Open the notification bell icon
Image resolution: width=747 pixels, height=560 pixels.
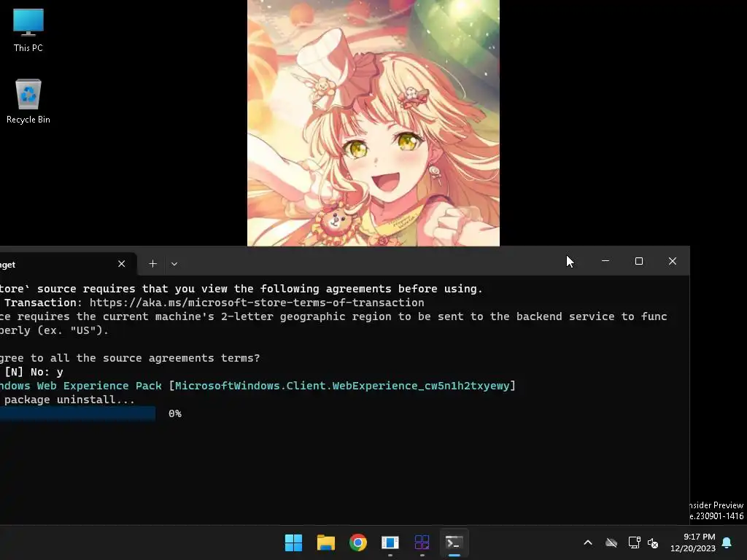[x=727, y=542]
